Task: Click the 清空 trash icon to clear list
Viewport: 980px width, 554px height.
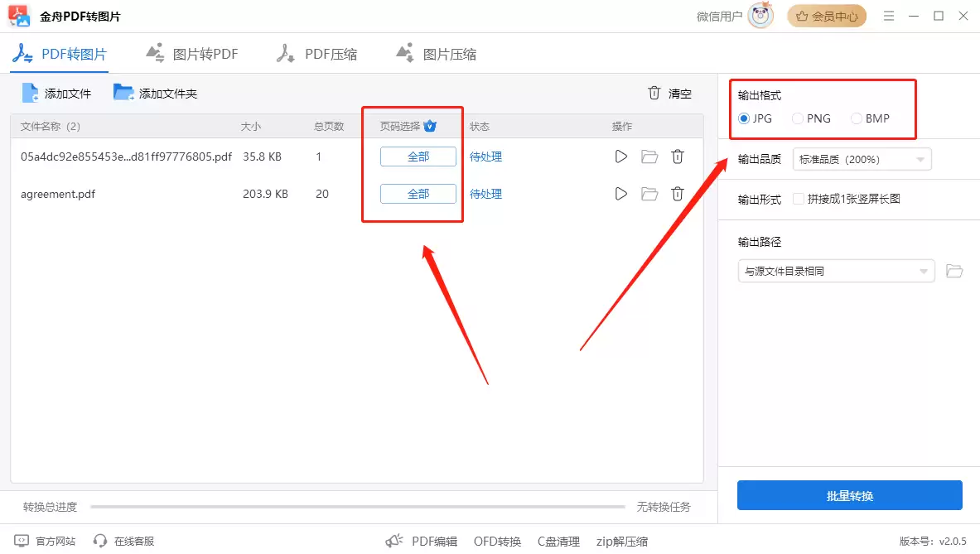Action: click(654, 93)
